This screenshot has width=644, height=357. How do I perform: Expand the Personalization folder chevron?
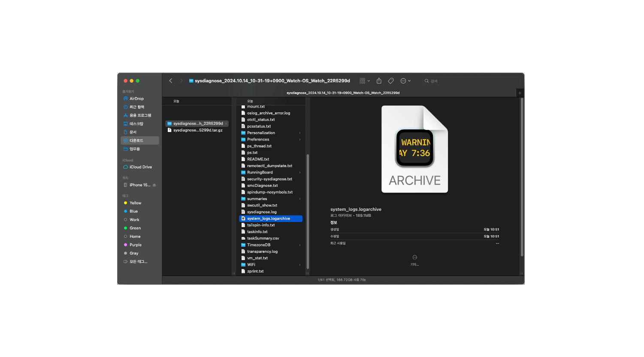tap(300, 133)
